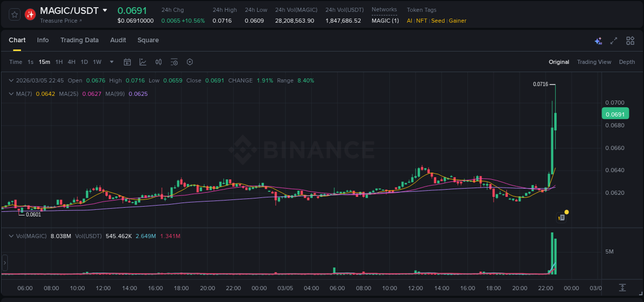Collapse the MA indicator row chevron

pyautogui.click(x=11, y=94)
